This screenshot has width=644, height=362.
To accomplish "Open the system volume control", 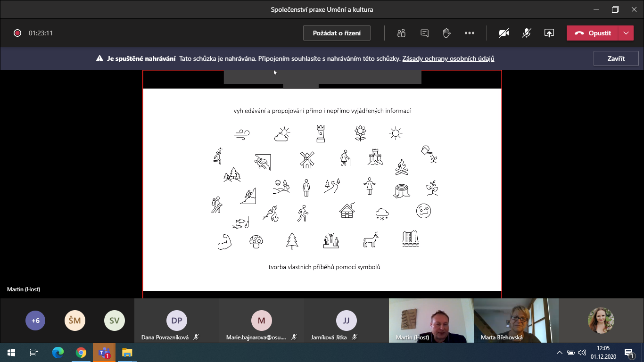I will (x=582, y=352).
